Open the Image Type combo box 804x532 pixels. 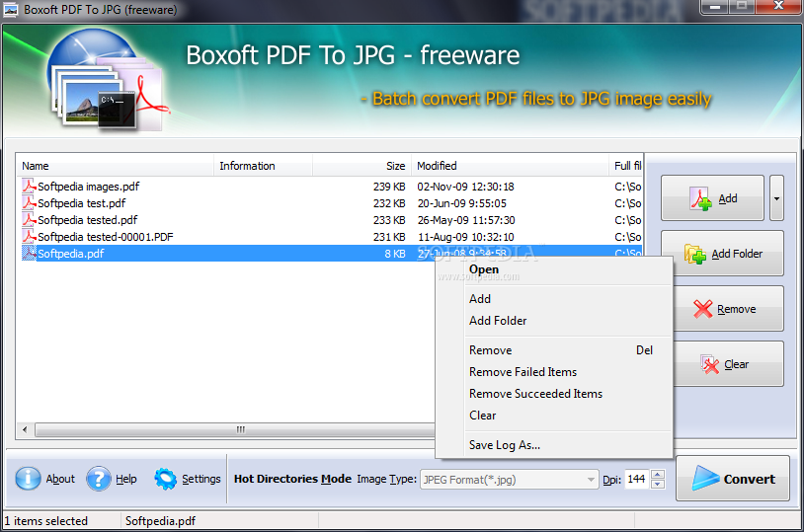509,480
